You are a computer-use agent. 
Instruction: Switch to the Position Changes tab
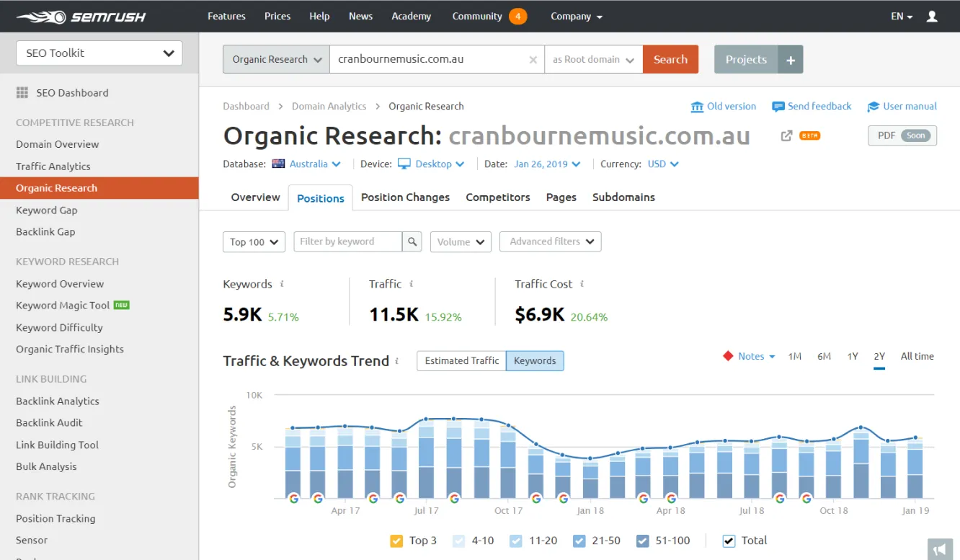[405, 197]
